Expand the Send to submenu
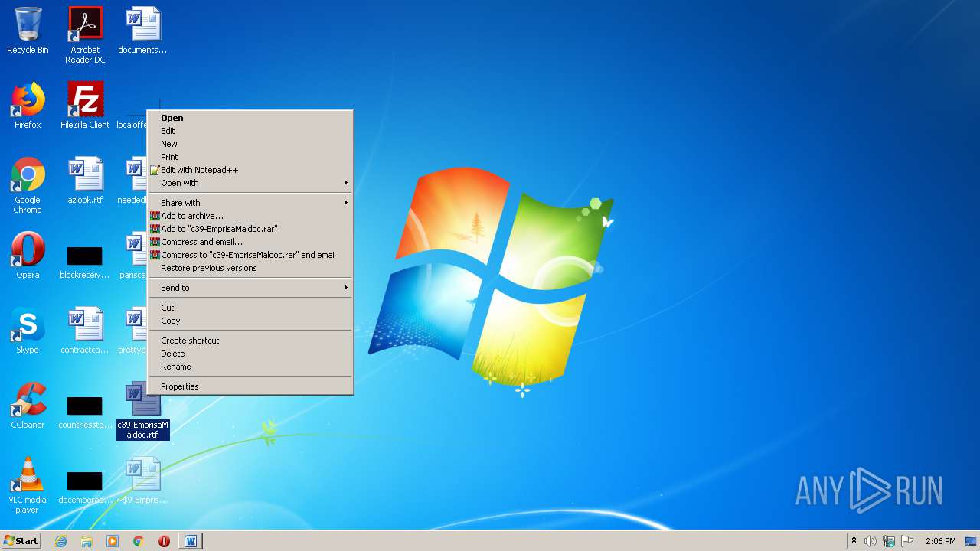Viewport: 980px width, 551px height. [250, 288]
